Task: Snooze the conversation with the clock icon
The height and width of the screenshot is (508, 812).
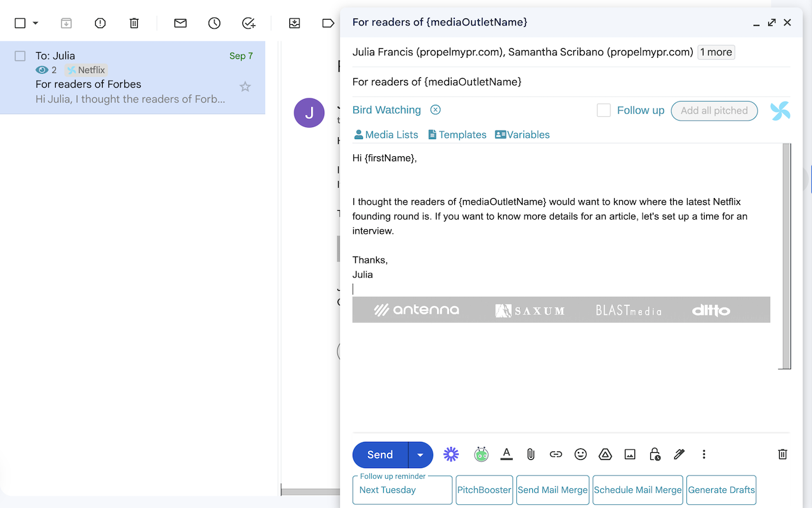Action: (214, 23)
